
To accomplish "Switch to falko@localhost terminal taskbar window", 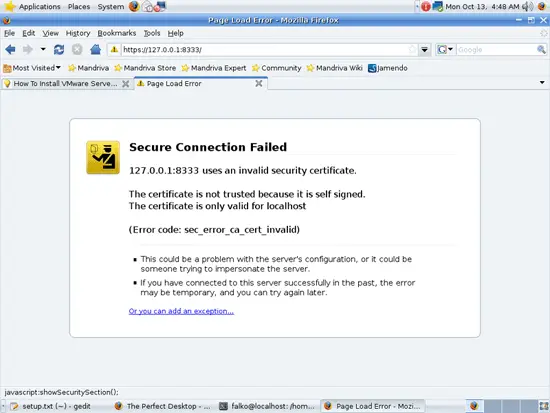I will [x=267, y=406].
